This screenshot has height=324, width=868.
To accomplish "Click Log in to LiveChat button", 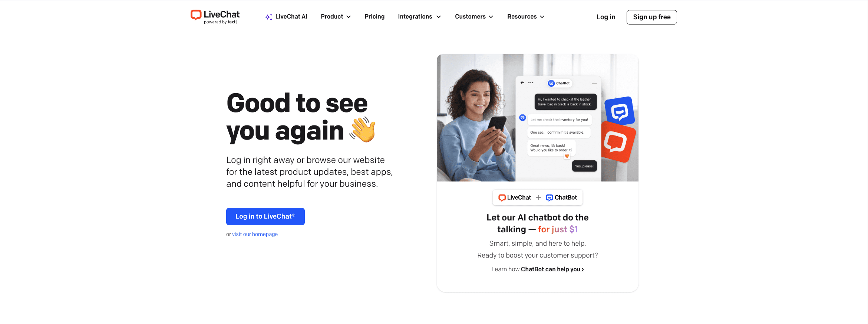I will 265,216.
